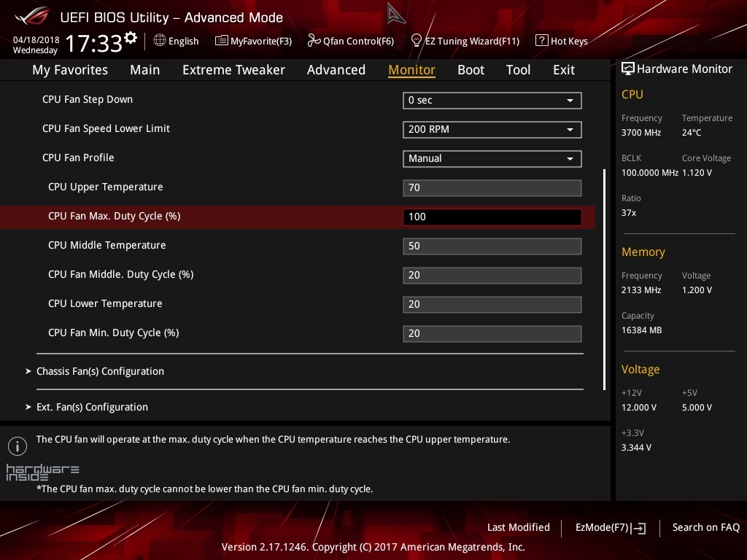Click the Hardware Monitor display icon
This screenshot has height=560, width=747.
coord(627,69)
